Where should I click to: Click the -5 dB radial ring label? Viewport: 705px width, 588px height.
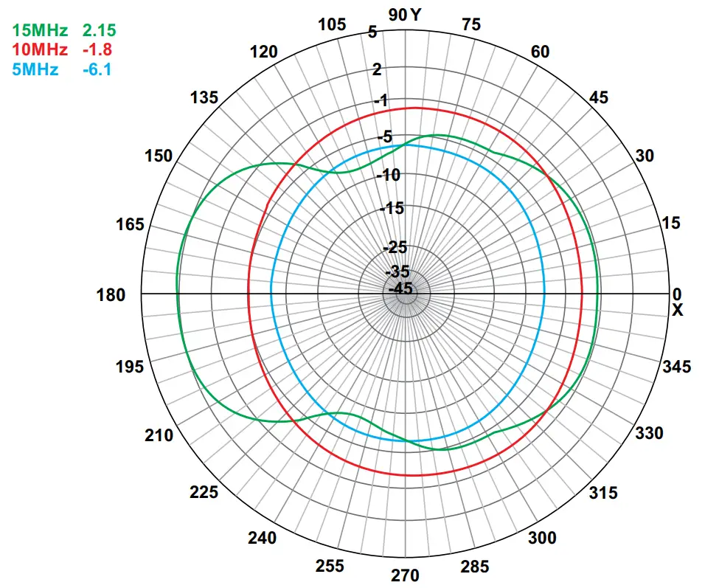pos(386,136)
